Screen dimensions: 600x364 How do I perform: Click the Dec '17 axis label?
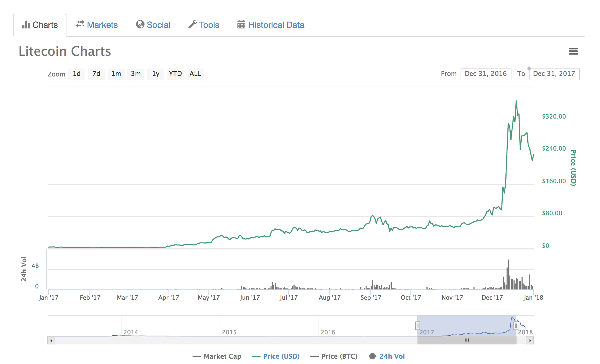(492, 298)
